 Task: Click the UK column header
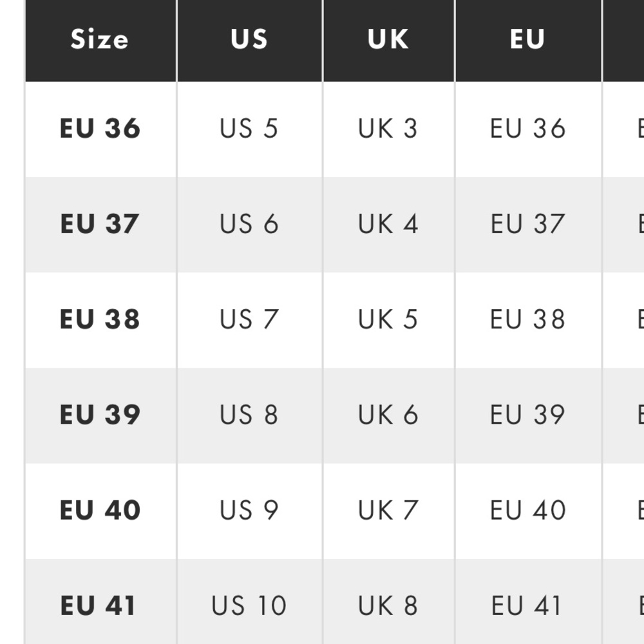(x=388, y=39)
